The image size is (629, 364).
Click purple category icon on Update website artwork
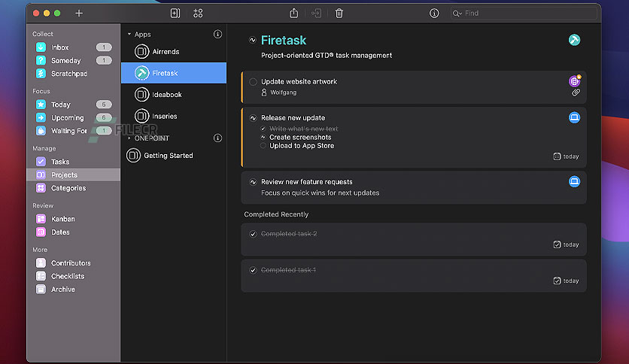574,81
